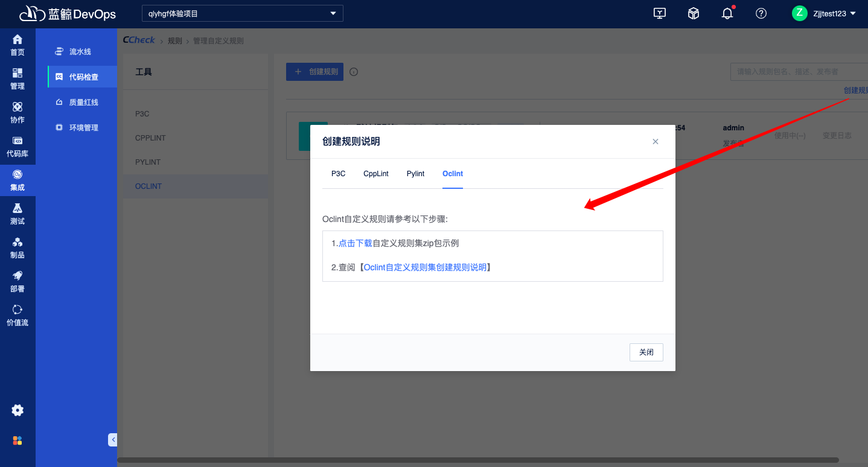This screenshot has height=467, width=868.
Task: Click the horizontal scrollbar at bottom
Action: pos(477,460)
